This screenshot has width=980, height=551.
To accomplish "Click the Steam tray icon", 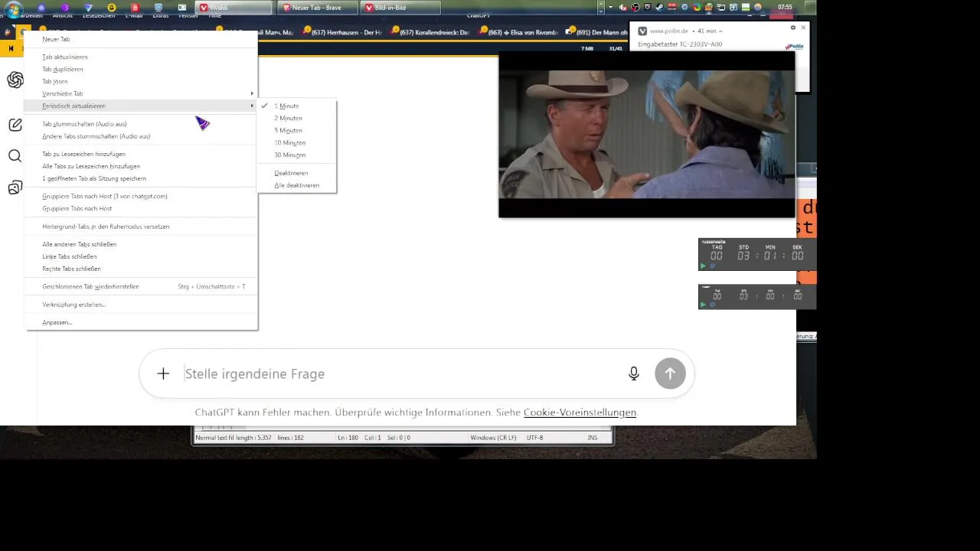I will [x=659, y=7].
